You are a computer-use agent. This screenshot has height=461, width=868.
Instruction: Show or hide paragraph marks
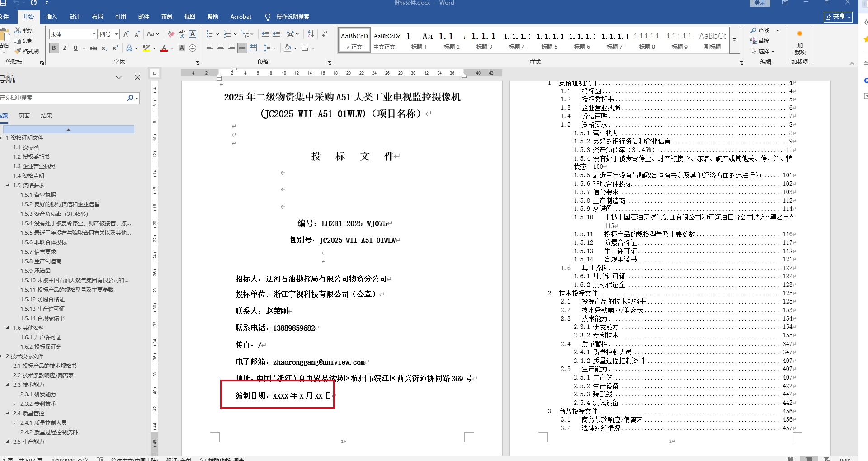tap(325, 34)
